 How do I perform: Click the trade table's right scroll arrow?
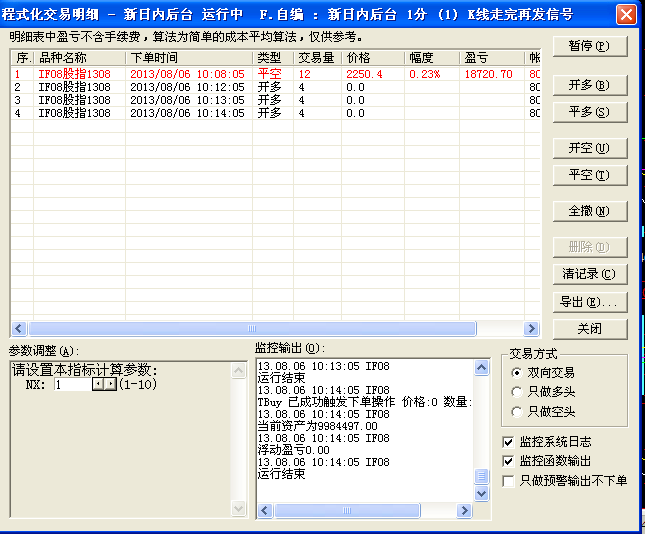point(531,328)
